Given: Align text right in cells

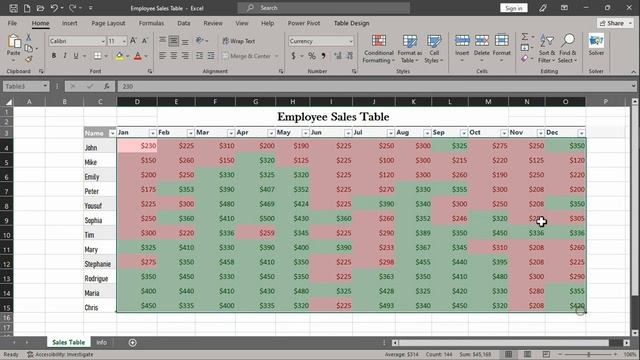Looking at the screenshot, I should [x=185, y=56].
